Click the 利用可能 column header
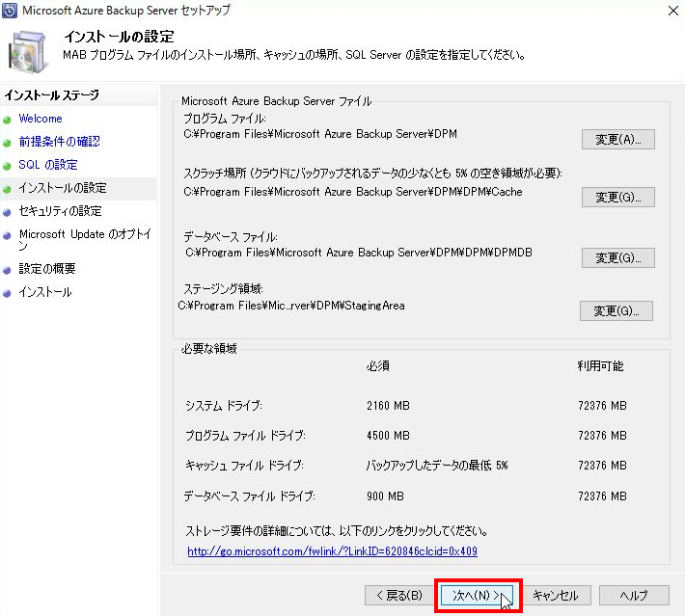This screenshot has height=616, width=685. tap(600, 366)
